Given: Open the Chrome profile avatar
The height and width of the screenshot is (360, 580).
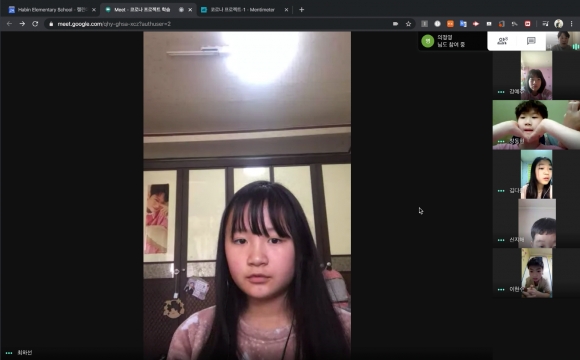Looking at the screenshot, I should point(559,24).
